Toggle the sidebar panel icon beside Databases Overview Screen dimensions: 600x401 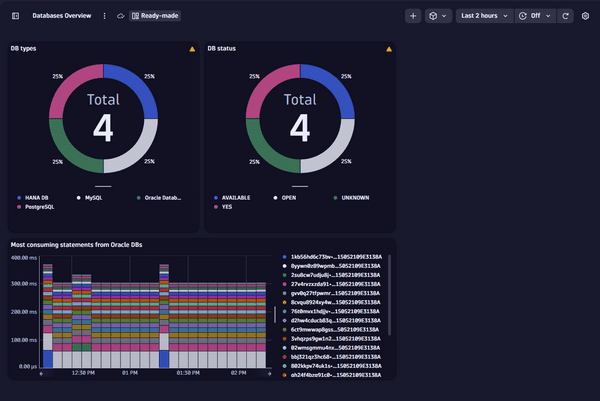coord(15,16)
